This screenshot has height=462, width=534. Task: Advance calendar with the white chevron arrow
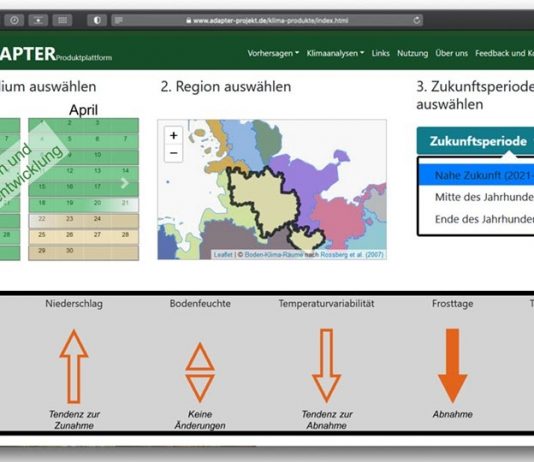click(x=125, y=183)
